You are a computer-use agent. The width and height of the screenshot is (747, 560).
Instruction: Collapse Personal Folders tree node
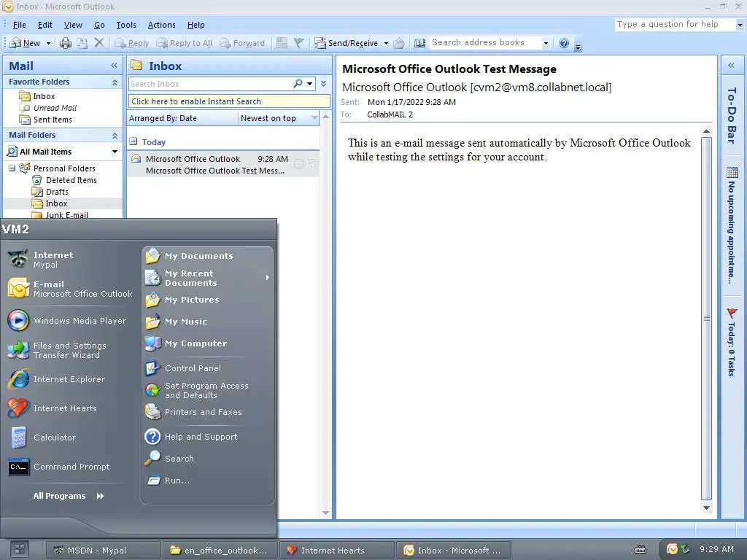(x=12, y=168)
